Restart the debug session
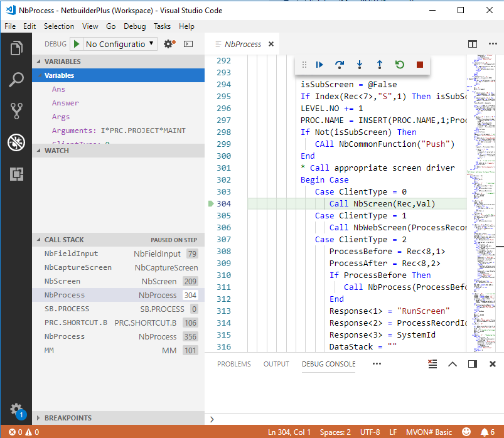This screenshot has width=504, height=438. point(400,65)
